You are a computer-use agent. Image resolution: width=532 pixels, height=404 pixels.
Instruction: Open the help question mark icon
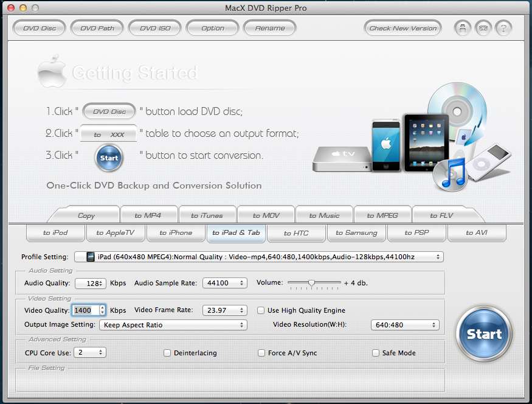click(503, 28)
